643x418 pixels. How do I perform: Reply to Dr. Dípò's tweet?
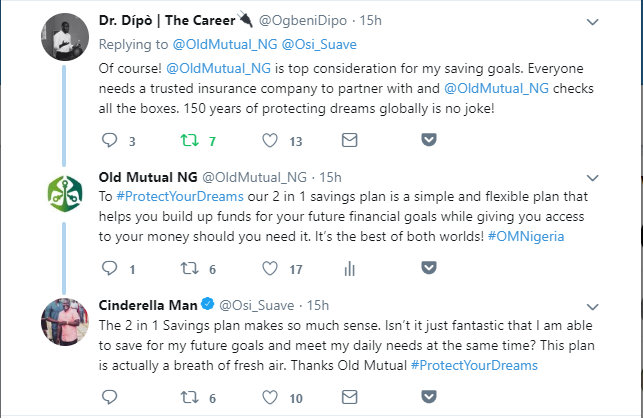click(110, 141)
